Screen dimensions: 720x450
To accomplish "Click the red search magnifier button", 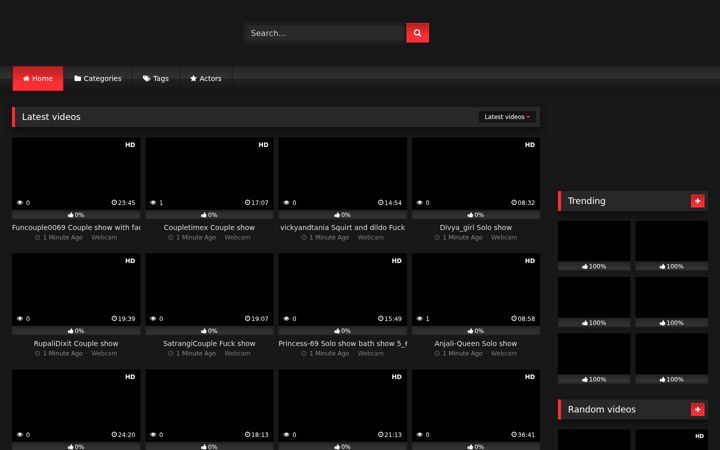I will (x=417, y=33).
